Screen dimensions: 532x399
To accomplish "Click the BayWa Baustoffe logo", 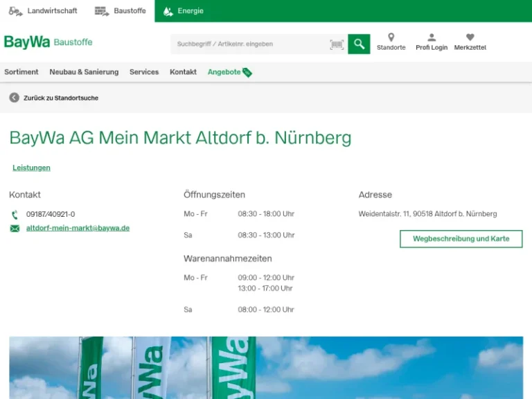I will click(x=48, y=42).
